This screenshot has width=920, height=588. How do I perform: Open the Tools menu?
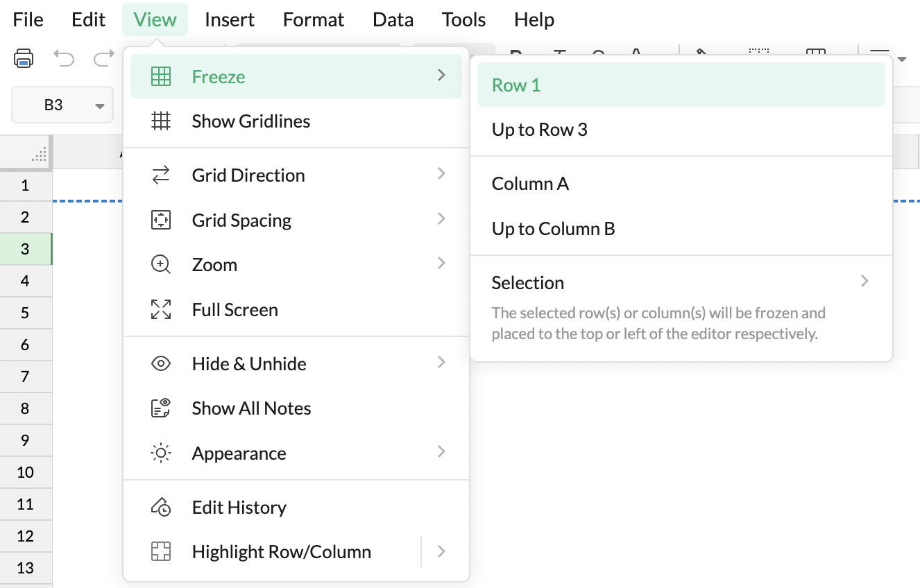tap(464, 19)
